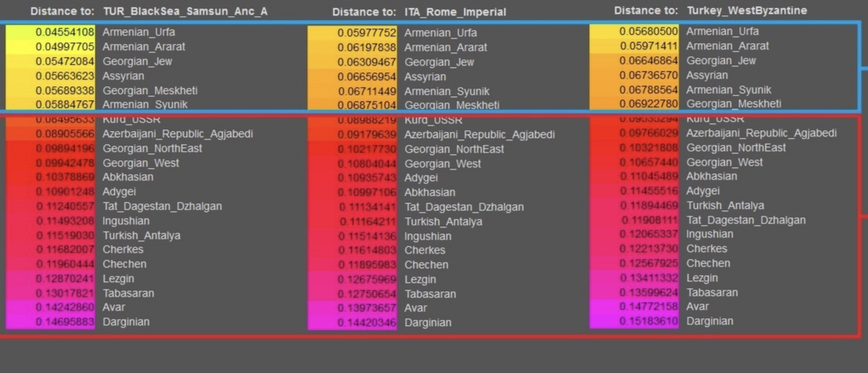Select distance value 0.06736570
The height and width of the screenshot is (373, 868).
(x=648, y=76)
